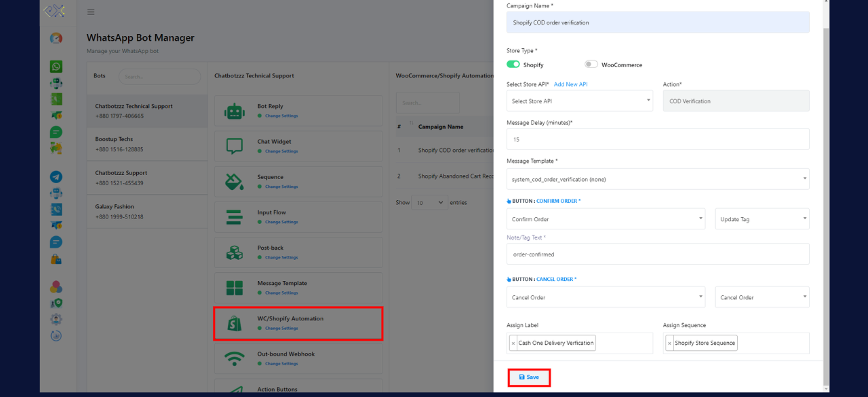Open the Show 10 entries dropdown
The width and height of the screenshot is (868, 397).
coord(430,202)
